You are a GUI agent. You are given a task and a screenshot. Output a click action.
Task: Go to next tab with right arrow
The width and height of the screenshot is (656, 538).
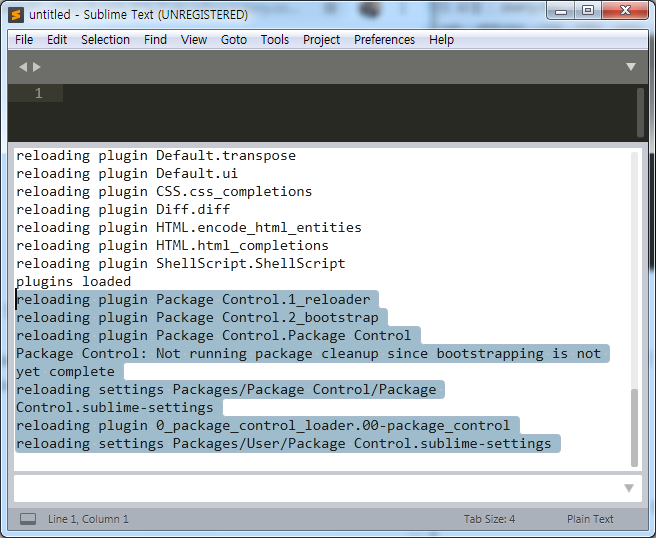pos(37,67)
